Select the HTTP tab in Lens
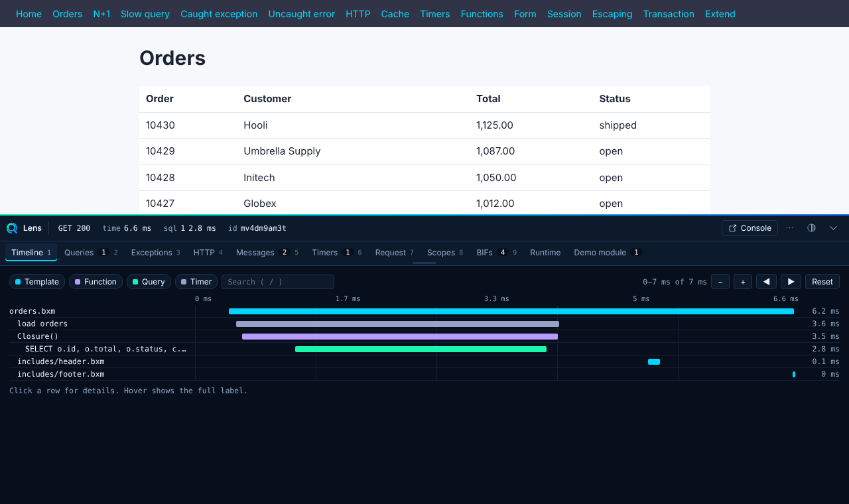The height and width of the screenshot is (504, 849). pos(208,253)
